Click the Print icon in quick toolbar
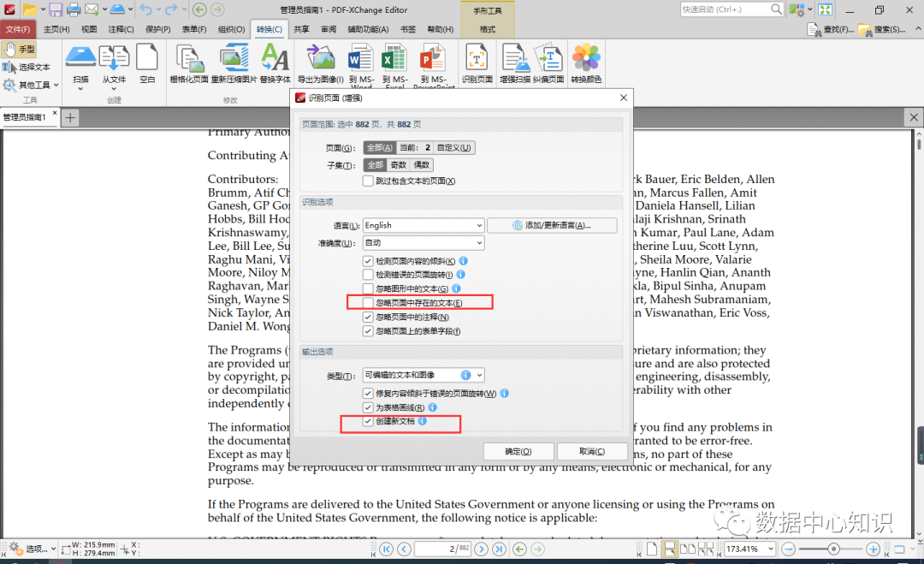The width and height of the screenshot is (924, 564). pos(74,9)
